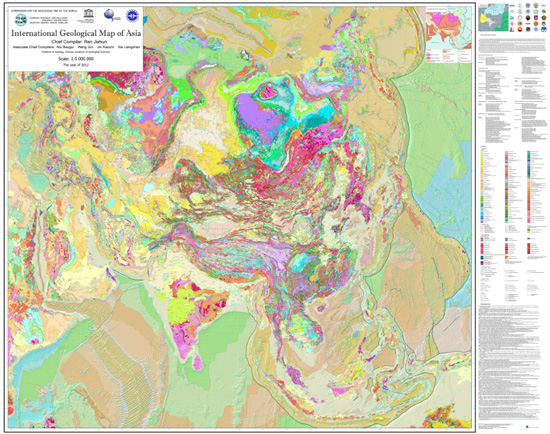Screen dimensions: 550x434
Task: Click the teal CGMW globe logo
Action: click(21, 20)
